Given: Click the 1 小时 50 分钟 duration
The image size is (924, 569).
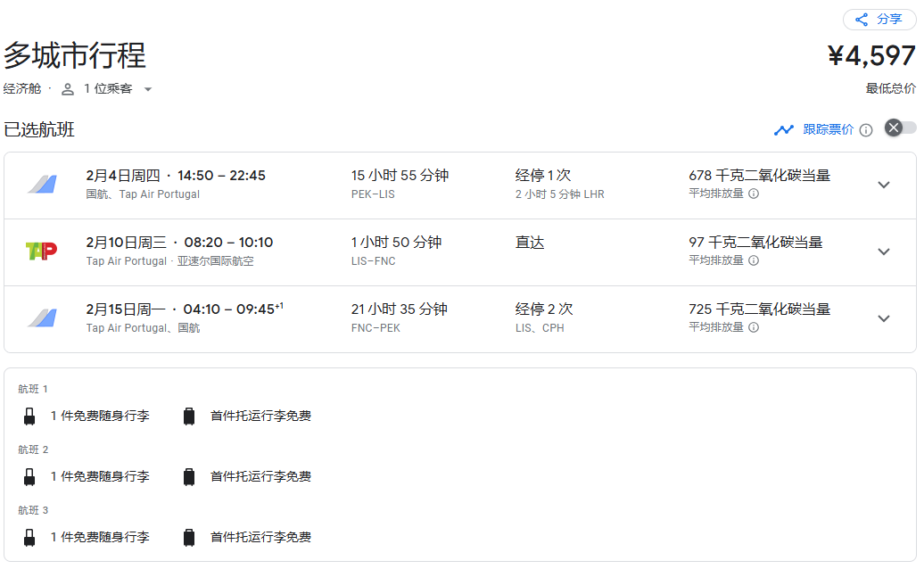Looking at the screenshot, I should [x=397, y=243].
